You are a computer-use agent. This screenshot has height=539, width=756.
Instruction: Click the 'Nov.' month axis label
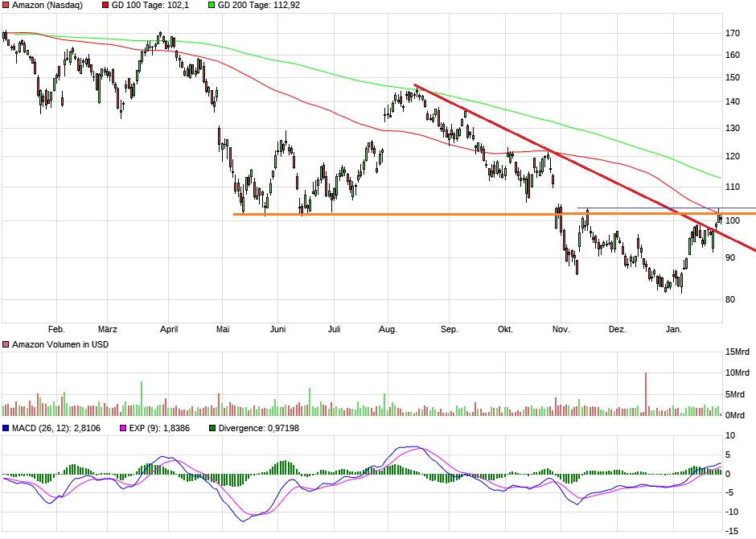coord(561,329)
